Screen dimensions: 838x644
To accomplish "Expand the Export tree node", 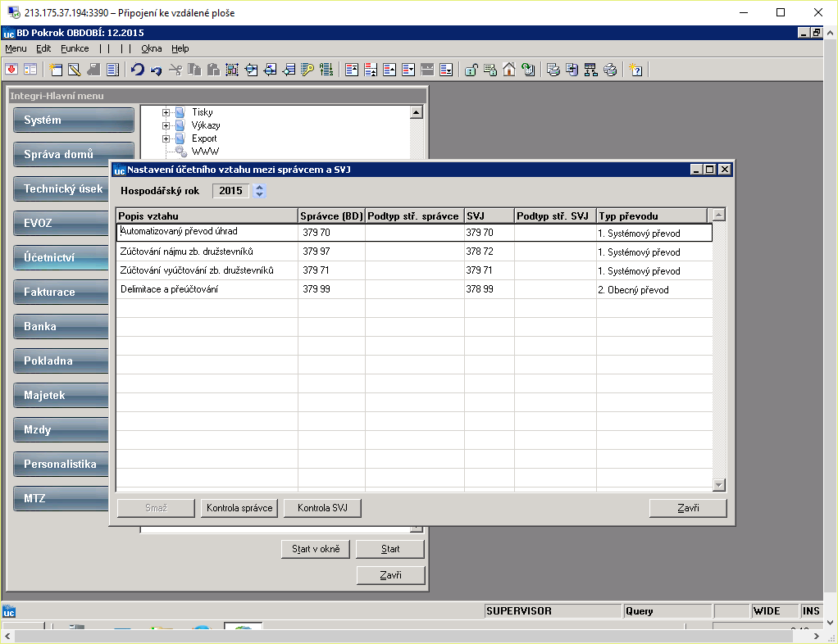I will tap(166, 138).
